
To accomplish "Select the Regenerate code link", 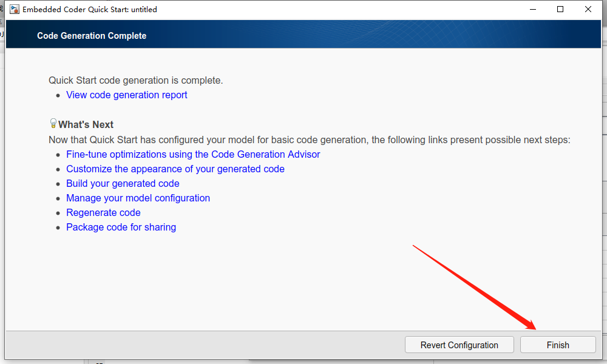I will 103,213.
